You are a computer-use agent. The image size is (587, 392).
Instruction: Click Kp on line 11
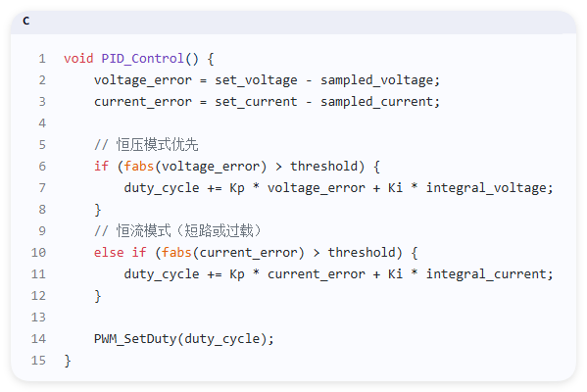click(237, 274)
